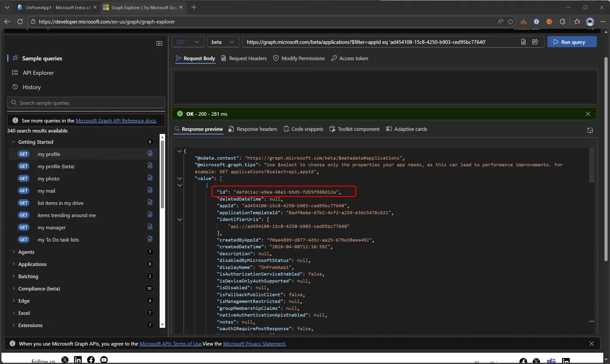This screenshot has height=364, width=610.
Task: Open the Modify Permissions tab
Action: click(299, 58)
